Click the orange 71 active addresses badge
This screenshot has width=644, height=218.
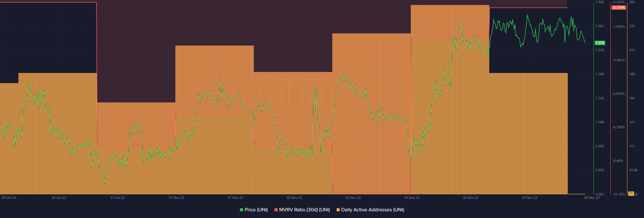pyautogui.click(x=631, y=193)
